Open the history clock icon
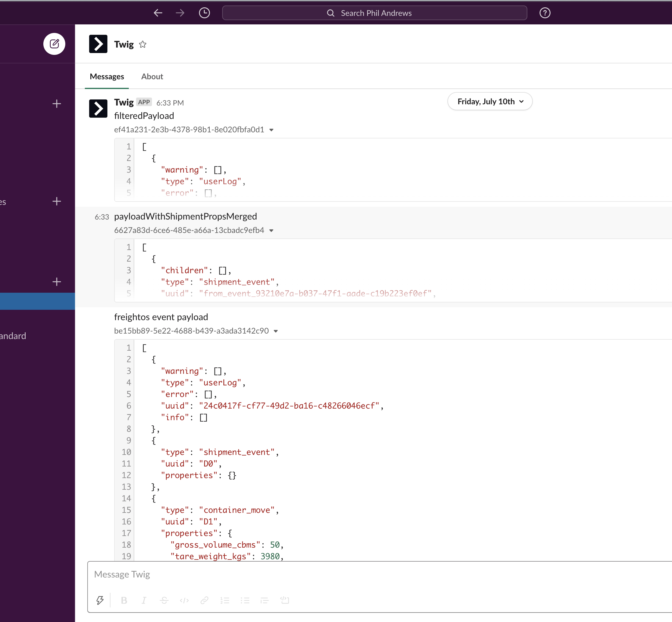672x622 pixels. (x=204, y=13)
